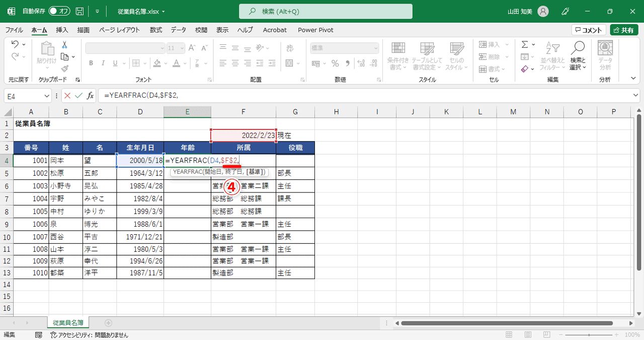Screen dimensions: 644x340
Task: Select the AutoSum icon
Action: tap(525, 44)
